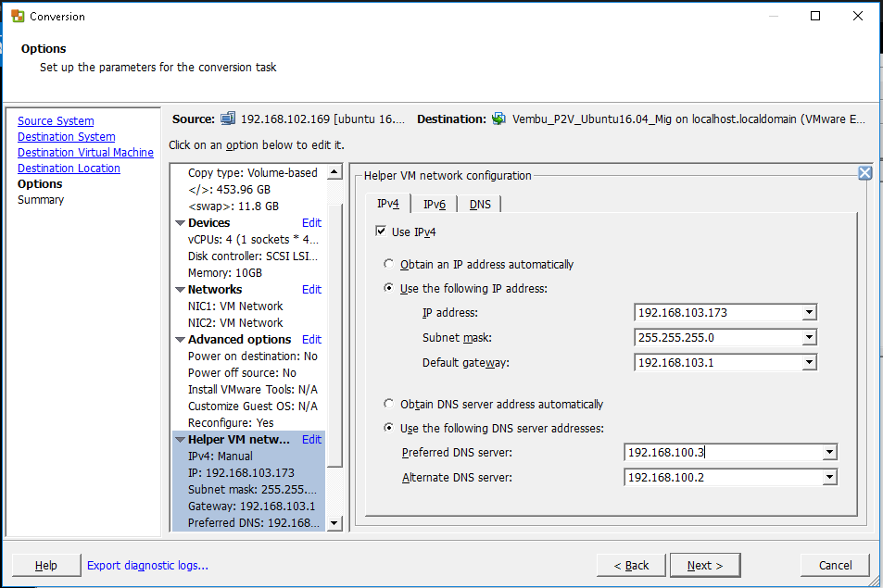The height and width of the screenshot is (588, 883).
Task: Open the Alternate DNS server dropdown
Action: (829, 477)
